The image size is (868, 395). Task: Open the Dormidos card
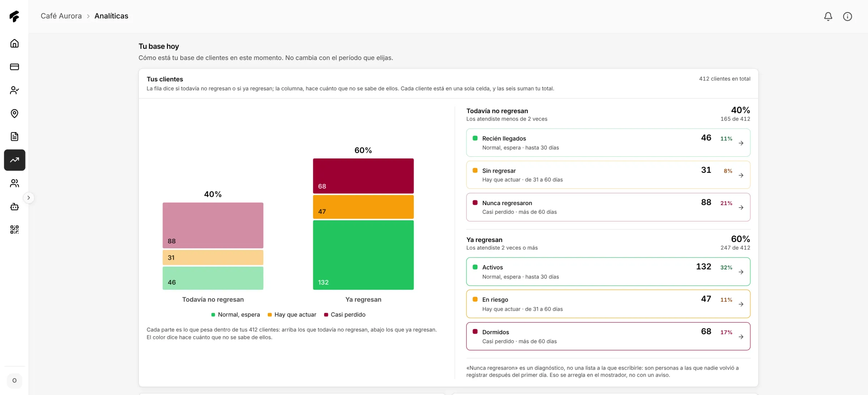(x=608, y=336)
